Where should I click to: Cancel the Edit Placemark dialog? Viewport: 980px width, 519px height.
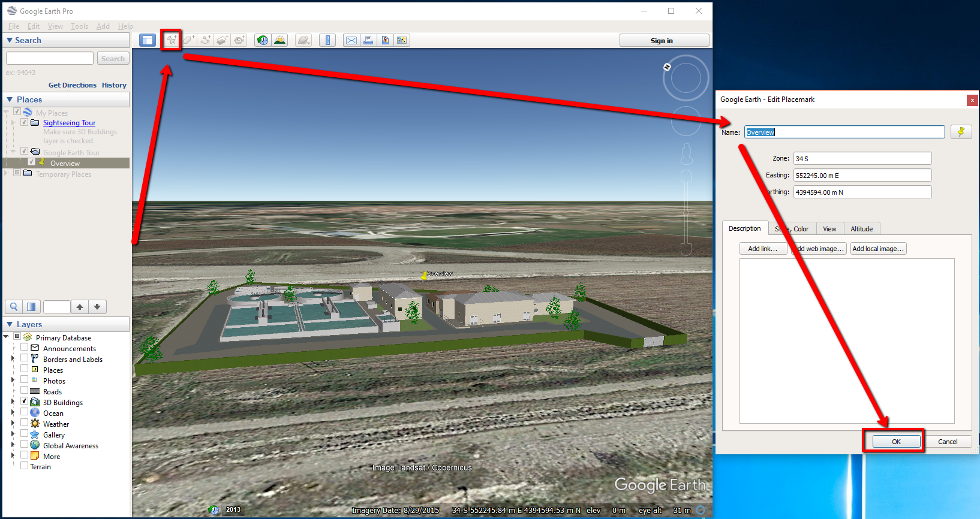pos(948,442)
